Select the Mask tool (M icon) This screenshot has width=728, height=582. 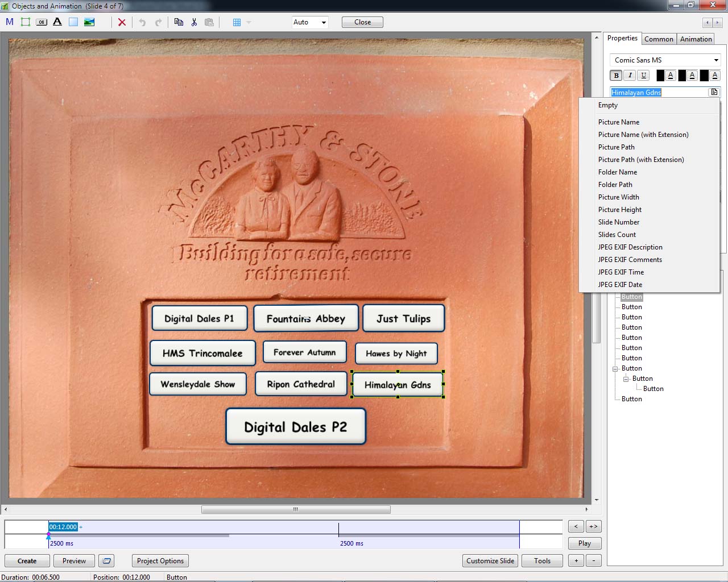pos(10,22)
